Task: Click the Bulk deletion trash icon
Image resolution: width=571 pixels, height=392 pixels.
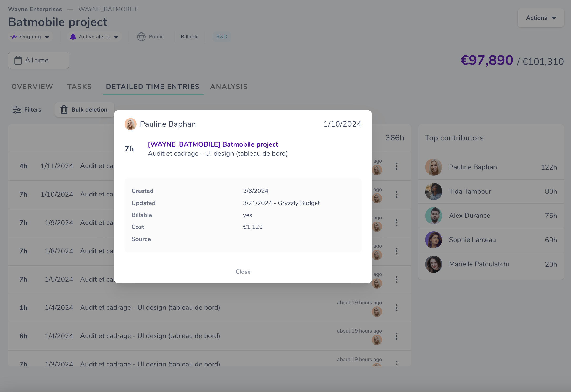Action: coord(64,110)
